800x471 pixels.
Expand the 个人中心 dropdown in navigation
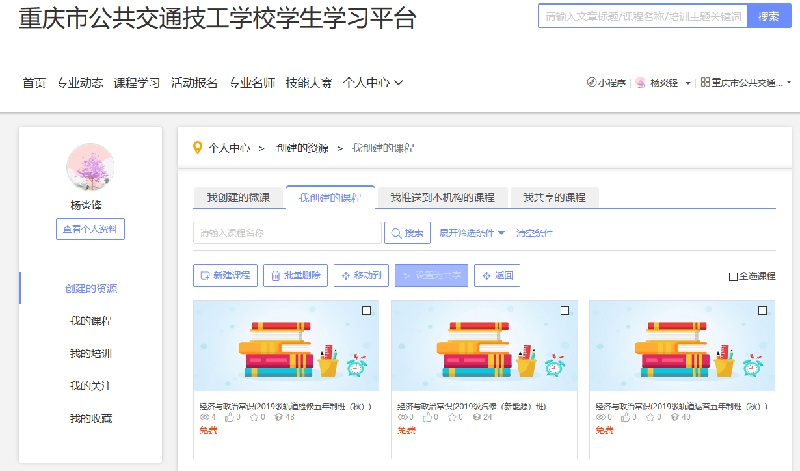372,83
